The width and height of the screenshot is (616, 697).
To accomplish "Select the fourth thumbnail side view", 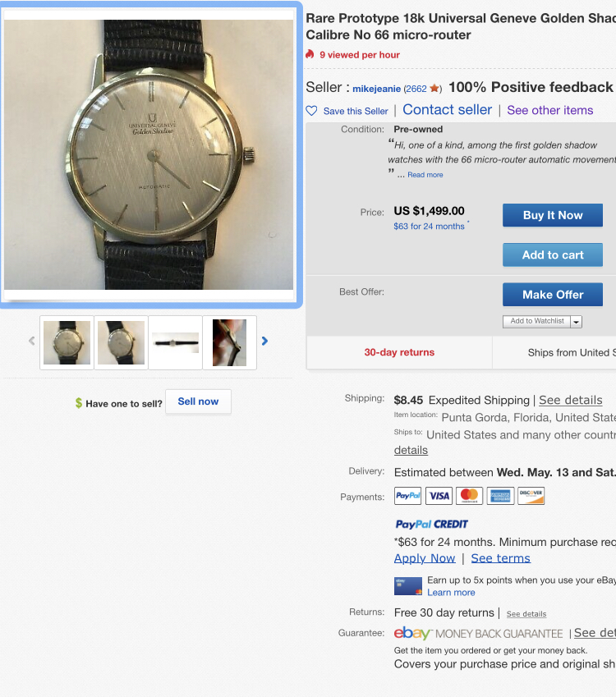I will pos(229,342).
